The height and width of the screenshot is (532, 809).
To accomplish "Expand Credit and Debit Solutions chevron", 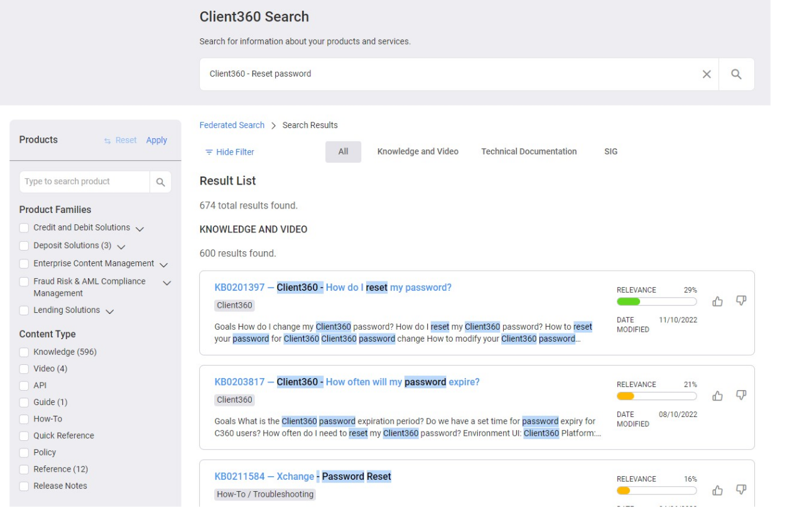I will (x=139, y=229).
